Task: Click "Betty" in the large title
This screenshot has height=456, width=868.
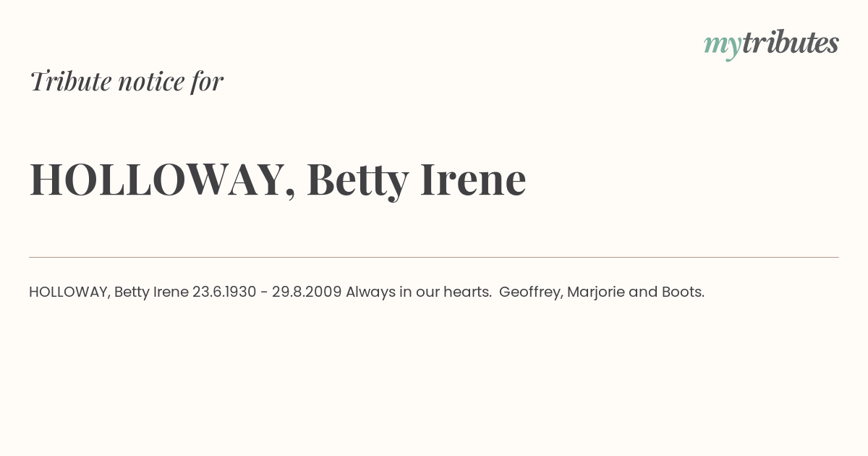Action: click(358, 180)
